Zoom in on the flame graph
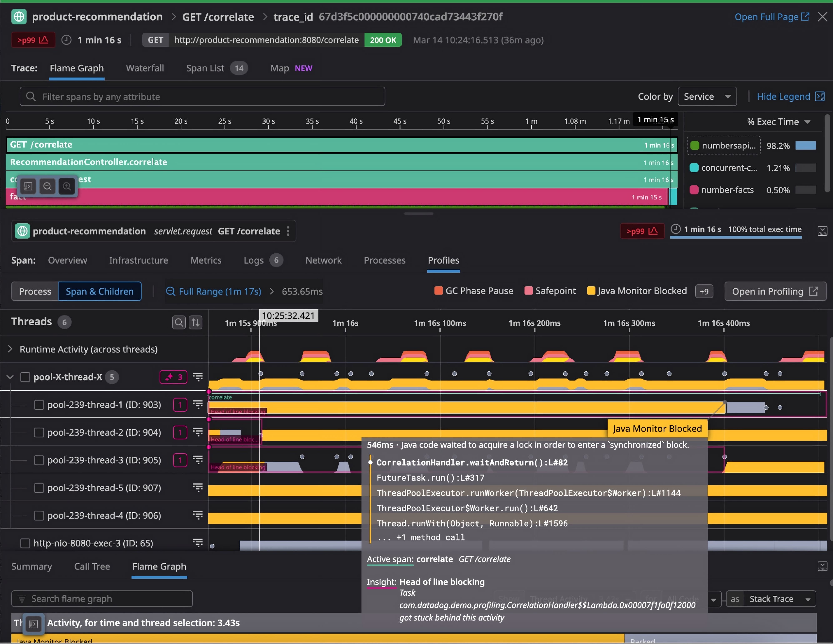Screen dimensions: 833x644 click(67, 186)
